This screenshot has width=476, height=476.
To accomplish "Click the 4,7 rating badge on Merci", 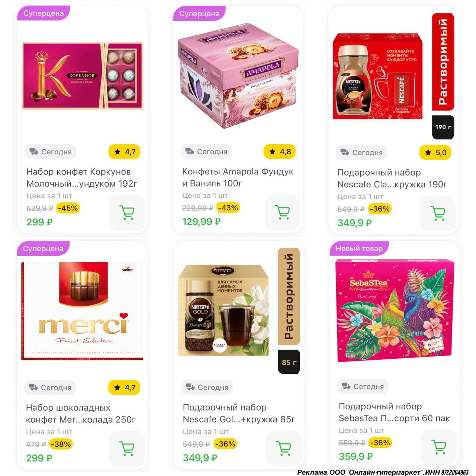I will pos(125,387).
